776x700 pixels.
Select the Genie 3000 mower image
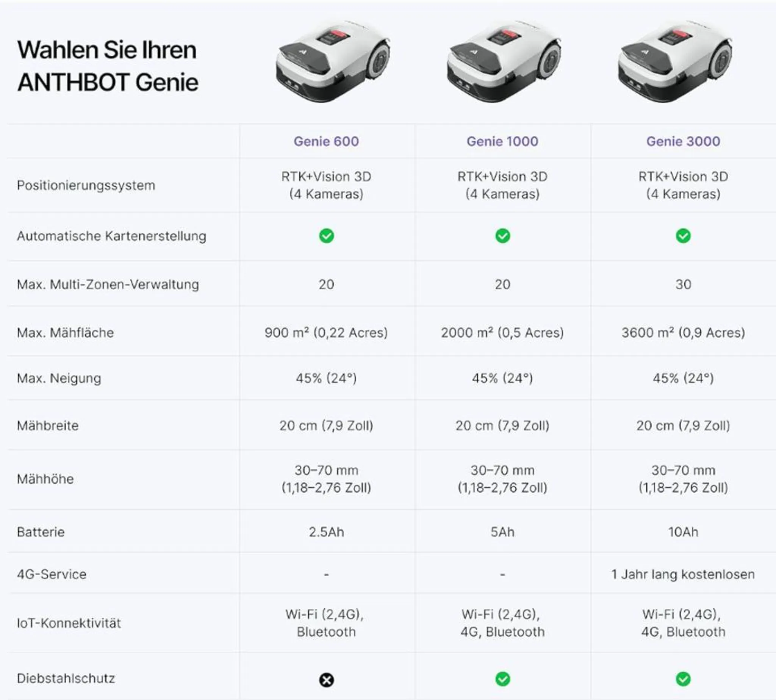pos(675,61)
